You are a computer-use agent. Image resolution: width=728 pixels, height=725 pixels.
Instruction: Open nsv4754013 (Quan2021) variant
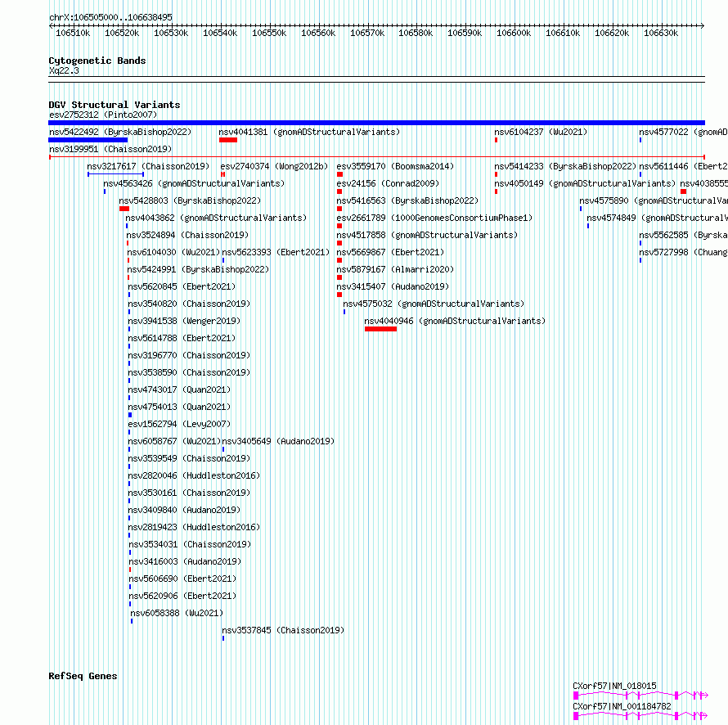coord(180,407)
